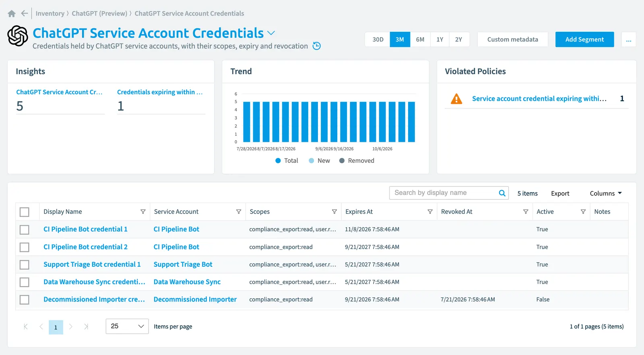
Task: Open the Inventory breadcrumb
Action: [50, 13]
